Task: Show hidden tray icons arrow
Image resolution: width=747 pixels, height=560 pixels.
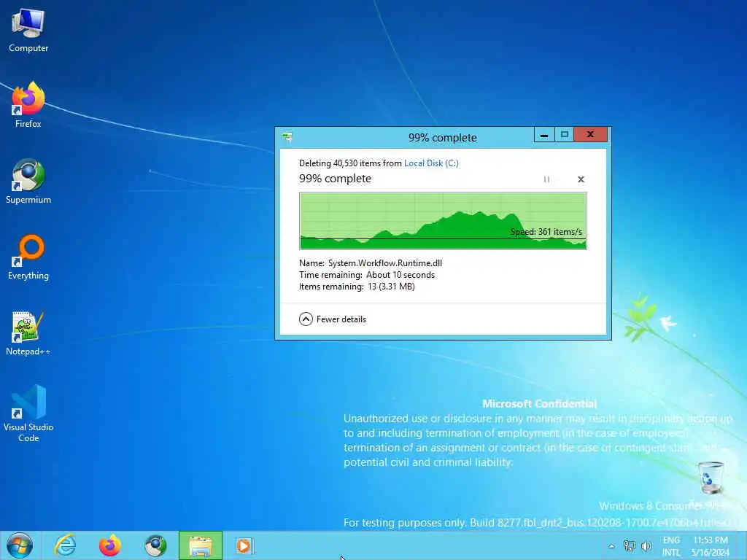Action: [x=611, y=546]
